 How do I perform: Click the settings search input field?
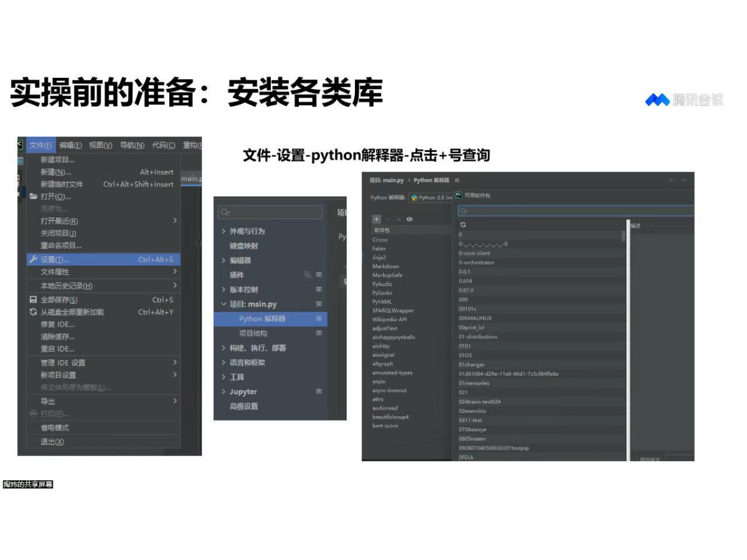[x=270, y=213]
